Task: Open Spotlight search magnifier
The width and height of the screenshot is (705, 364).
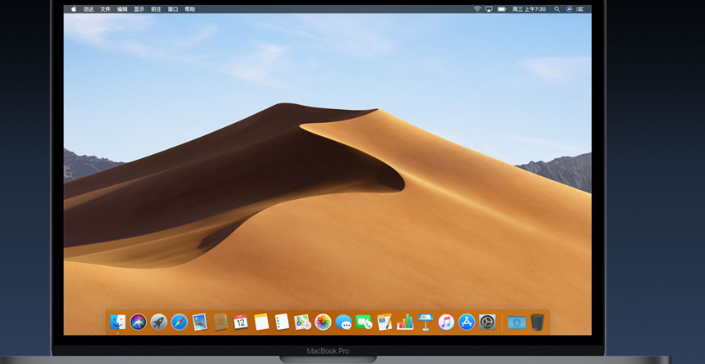Action: pos(557,9)
